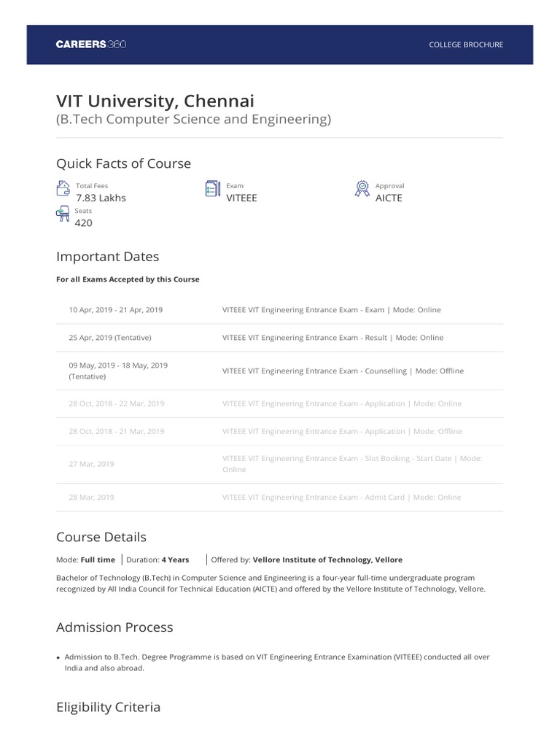Click the Seats chair icon
The width and height of the screenshot is (560, 747).
point(63,214)
